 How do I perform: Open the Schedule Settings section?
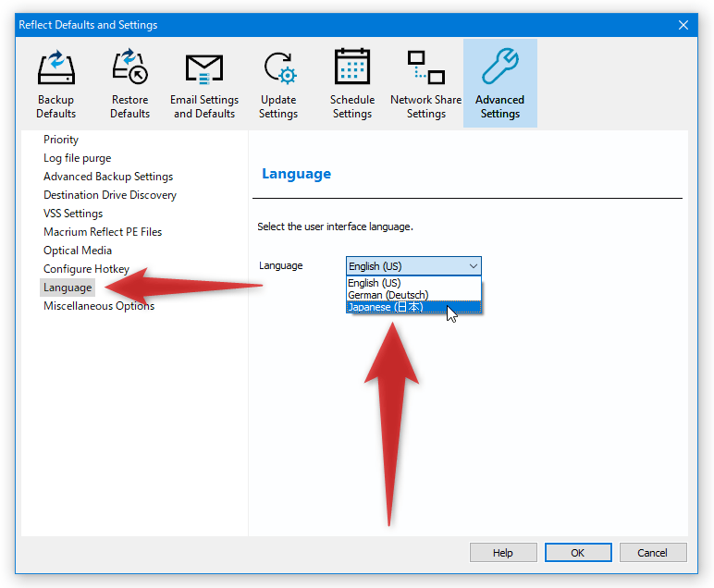(352, 83)
